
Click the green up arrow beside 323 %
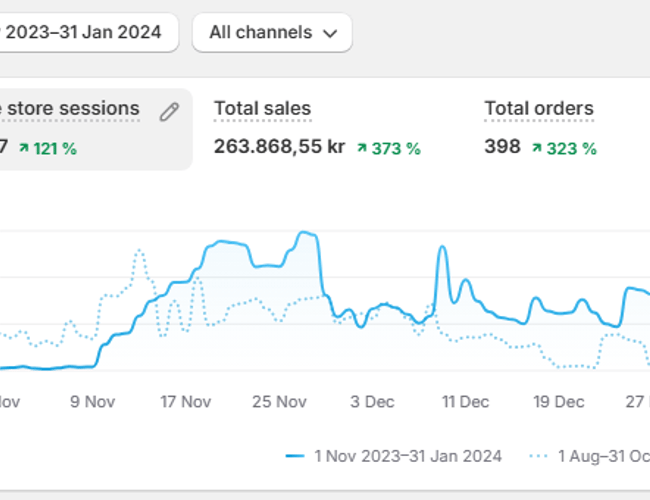pos(537,148)
